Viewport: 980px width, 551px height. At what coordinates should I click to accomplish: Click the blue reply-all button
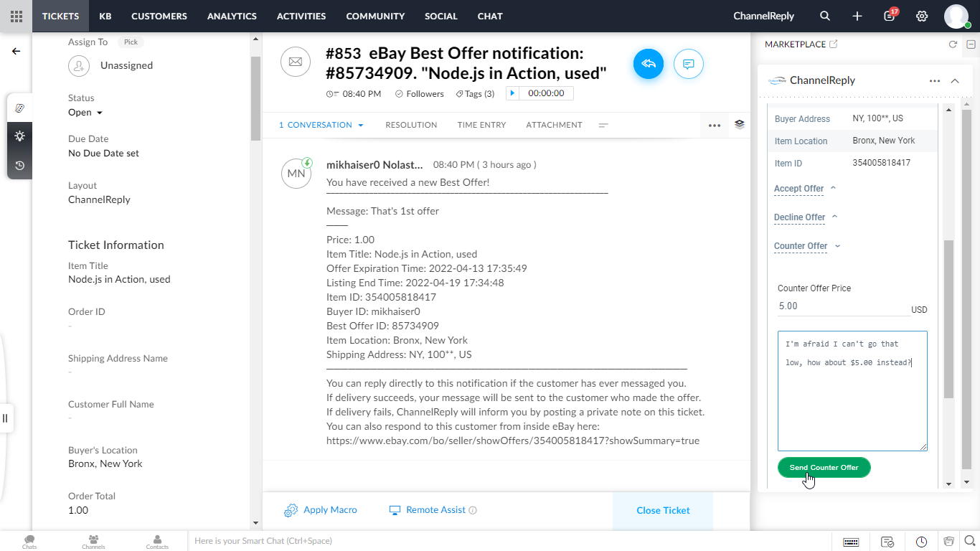pyautogui.click(x=649, y=65)
